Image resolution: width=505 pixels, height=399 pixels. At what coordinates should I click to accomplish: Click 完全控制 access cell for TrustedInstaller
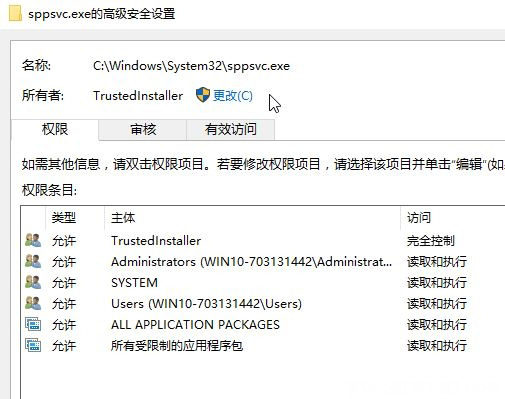pyautogui.click(x=430, y=241)
